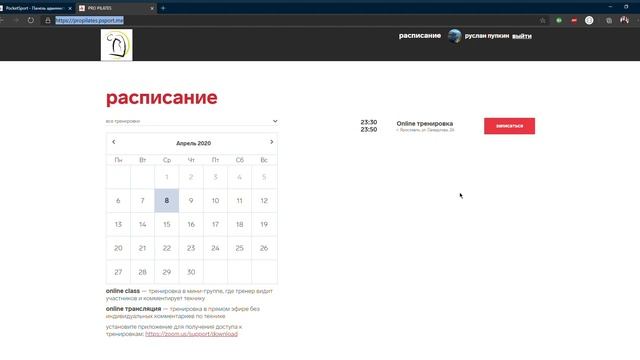This screenshot has height=360, width=640.
Task: Select April 23 in the calendar
Action: coord(191,248)
